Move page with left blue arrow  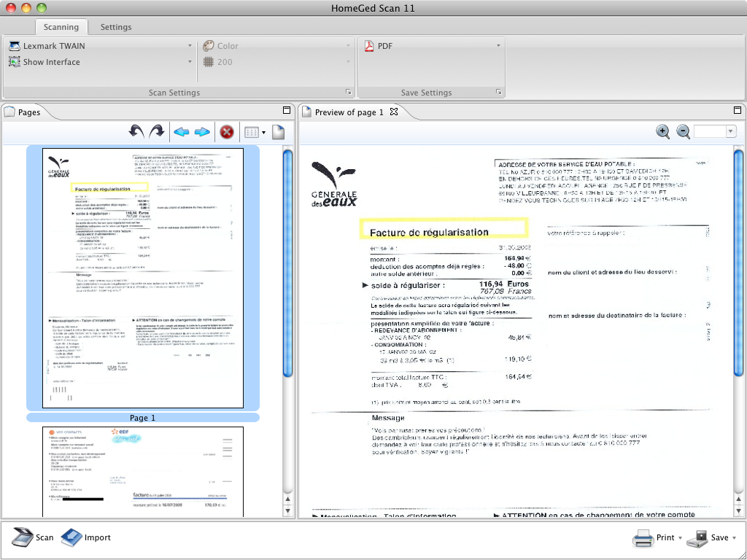[x=181, y=132]
